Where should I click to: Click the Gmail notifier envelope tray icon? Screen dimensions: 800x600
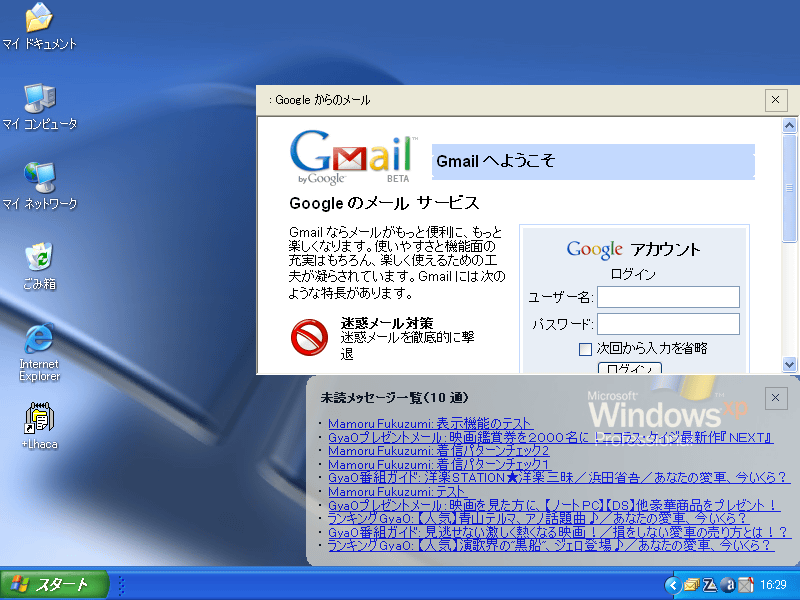(x=746, y=585)
